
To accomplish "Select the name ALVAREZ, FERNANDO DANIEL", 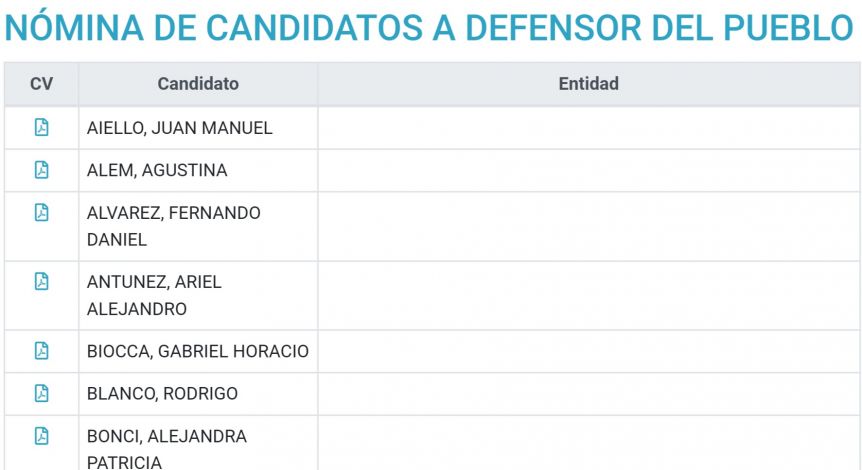I will pos(174,226).
